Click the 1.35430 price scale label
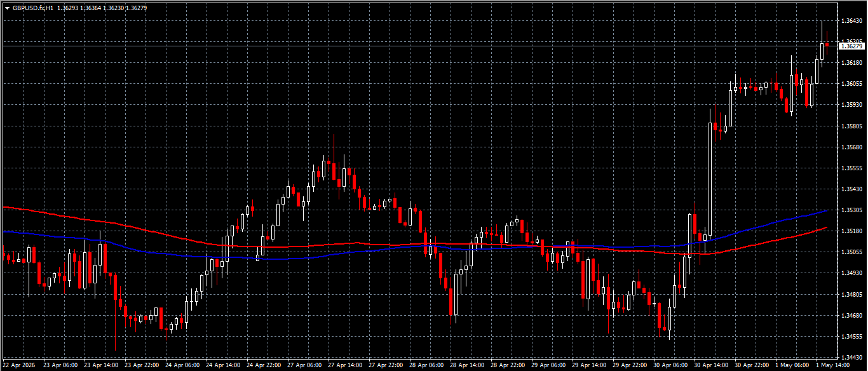Viewport: 868px width, 371px height. 851,189
